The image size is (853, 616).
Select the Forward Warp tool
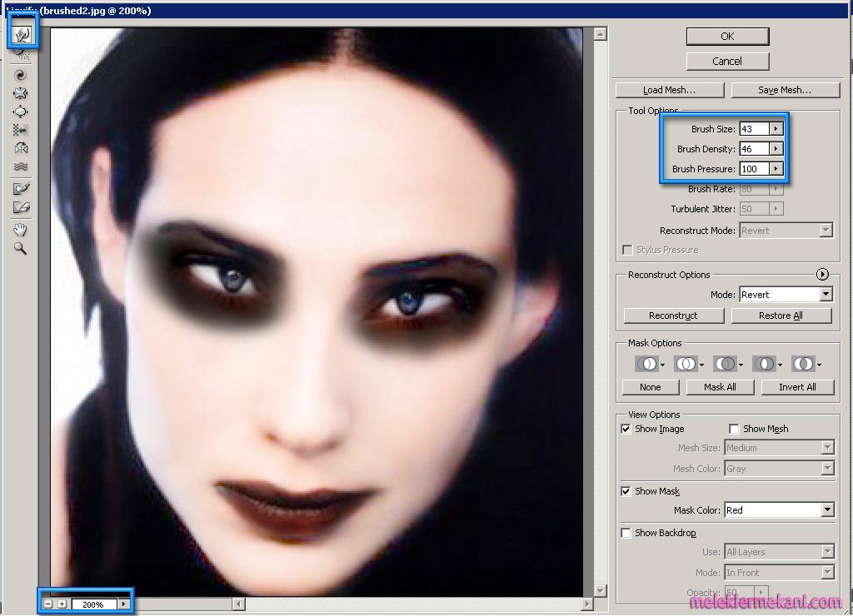[x=22, y=31]
